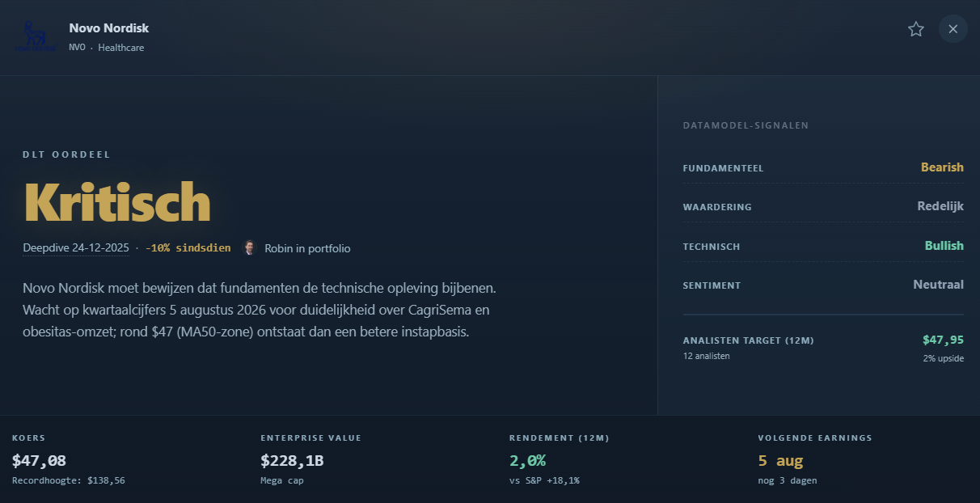Click the Novo Nordisk company logo
The width and height of the screenshot is (980, 503).
tap(35, 36)
